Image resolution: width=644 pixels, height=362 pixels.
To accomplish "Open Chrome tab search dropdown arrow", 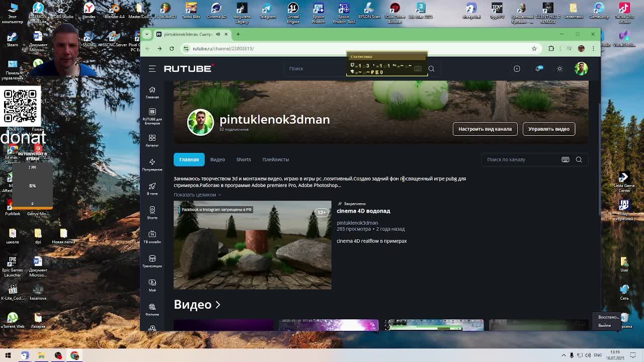I will [x=146, y=34].
